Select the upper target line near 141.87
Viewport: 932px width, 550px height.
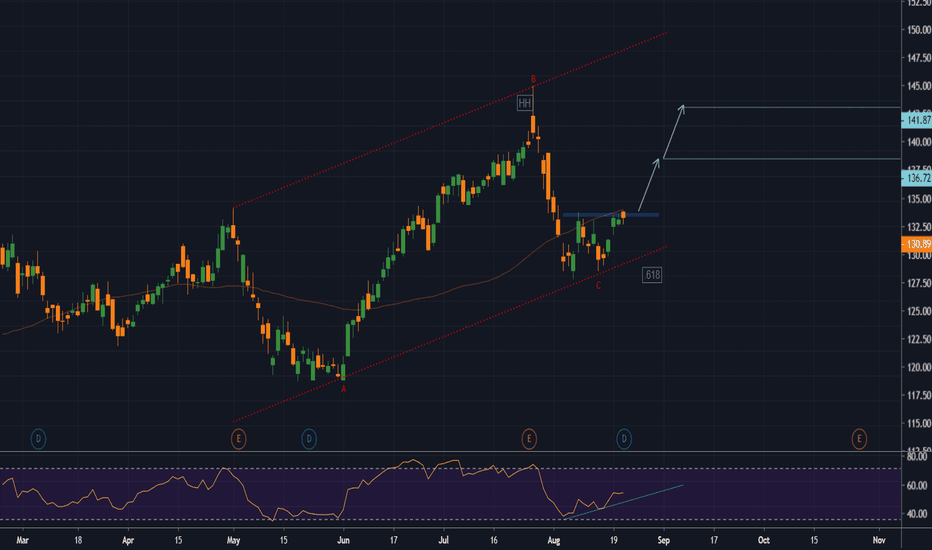[792, 108]
